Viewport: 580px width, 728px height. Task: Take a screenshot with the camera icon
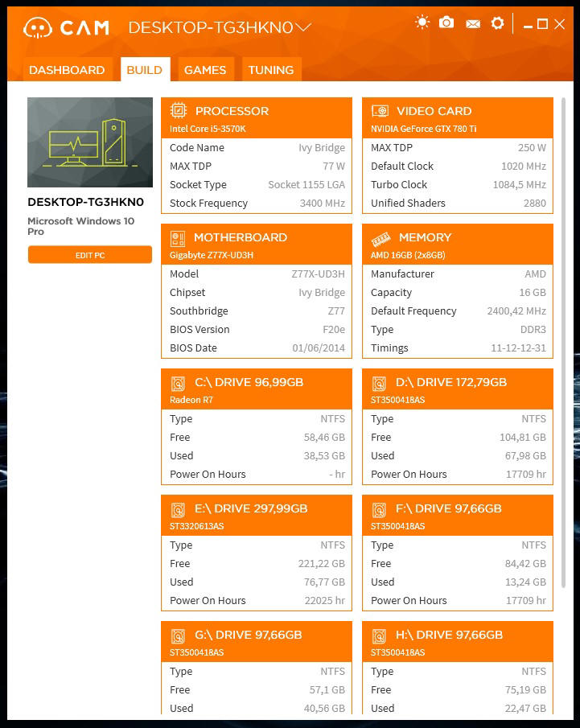tap(446, 23)
